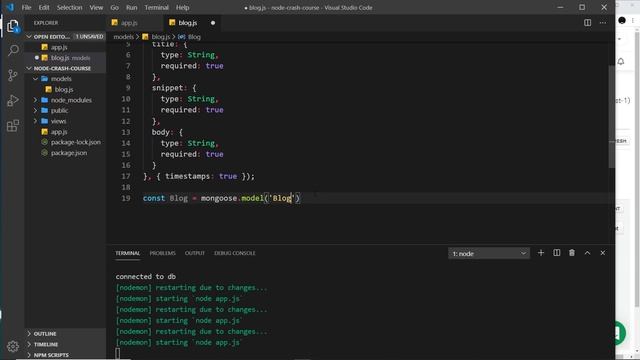The width and height of the screenshot is (640, 360).
Task: Split the editor to the right
Action: [587, 23]
